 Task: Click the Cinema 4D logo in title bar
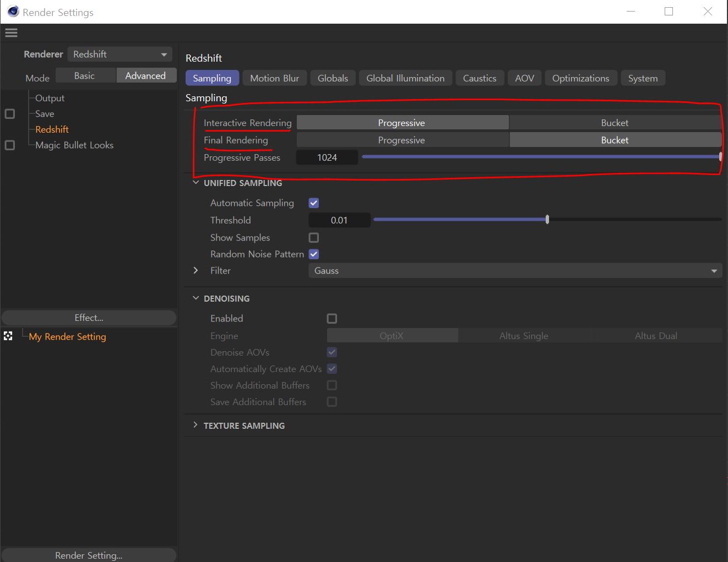point(13,12)
